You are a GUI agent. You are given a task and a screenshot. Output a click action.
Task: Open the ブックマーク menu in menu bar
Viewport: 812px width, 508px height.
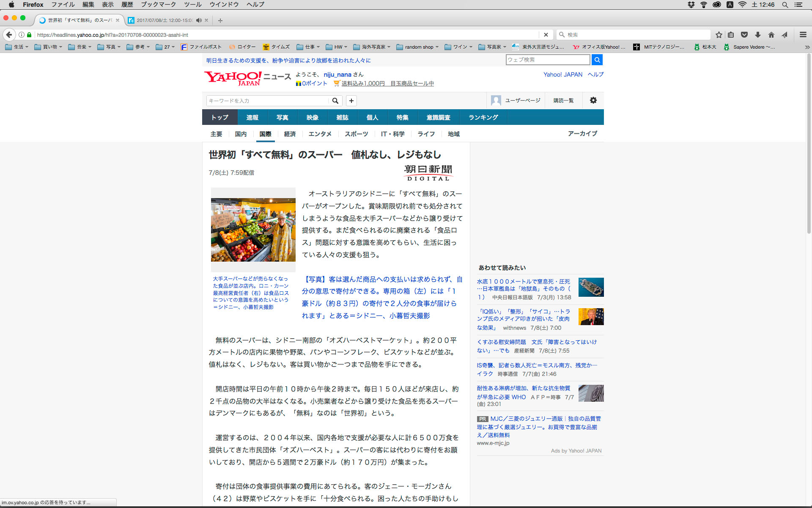tap(158, 5)
